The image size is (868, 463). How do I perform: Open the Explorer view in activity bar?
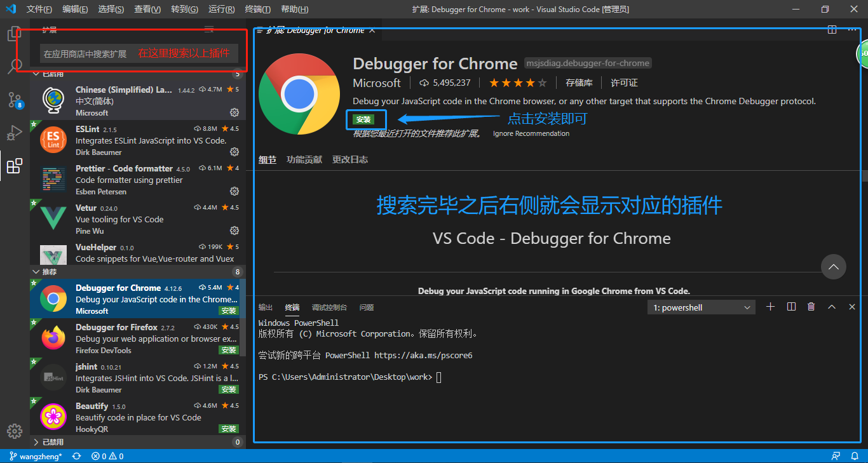pos(14,34)
